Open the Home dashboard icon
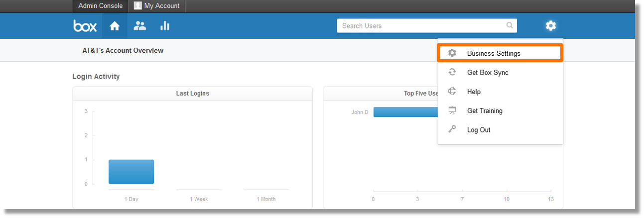Screen dimensions: 644x218 pyautogui.click(x=115, y=26)
